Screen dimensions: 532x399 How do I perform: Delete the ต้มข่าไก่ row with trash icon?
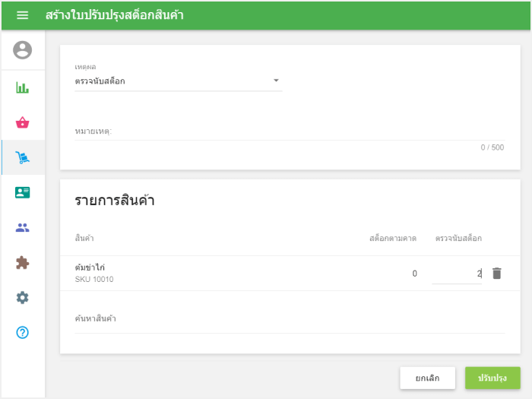pos(497,273)
